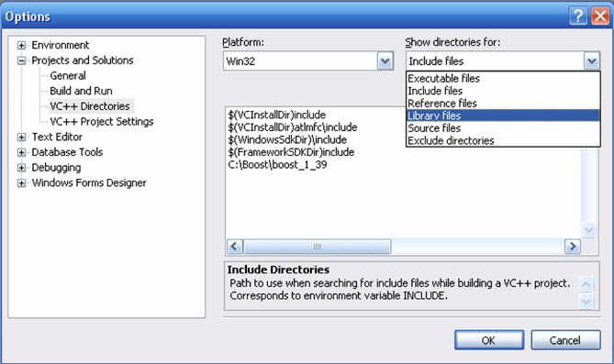
Task: Click the directory list scroll down arrow
Action: [x=589, y=230]
